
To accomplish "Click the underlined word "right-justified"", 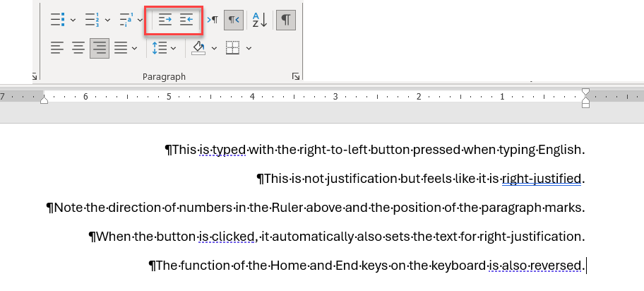I will click(x=542, y=179).
